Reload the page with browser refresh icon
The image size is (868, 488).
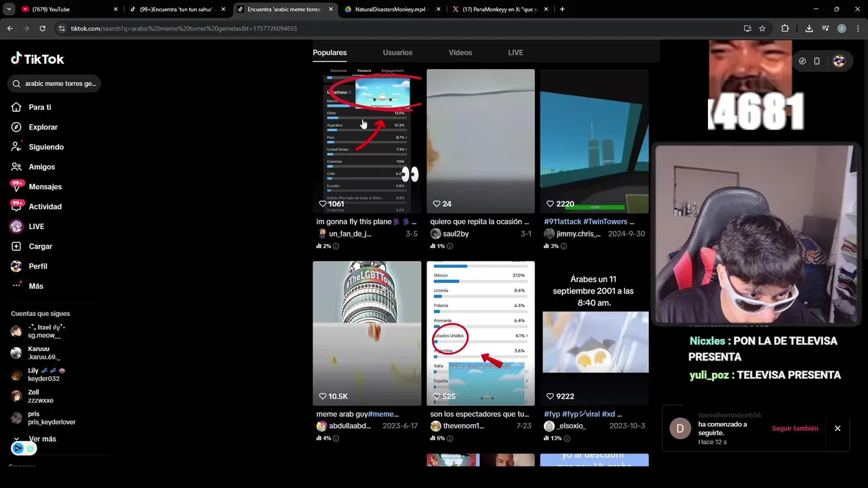tap(42, 28)
